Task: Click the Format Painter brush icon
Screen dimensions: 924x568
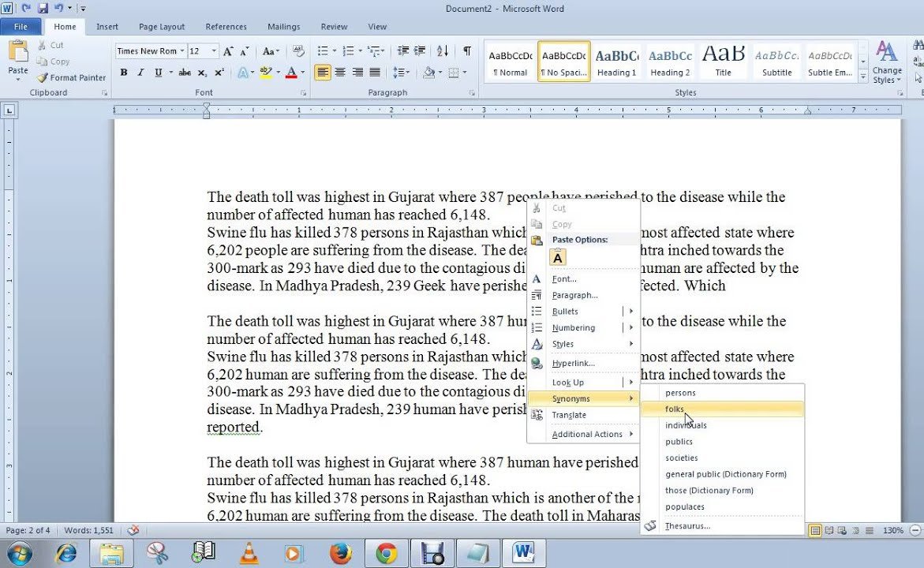Action: 42,78
